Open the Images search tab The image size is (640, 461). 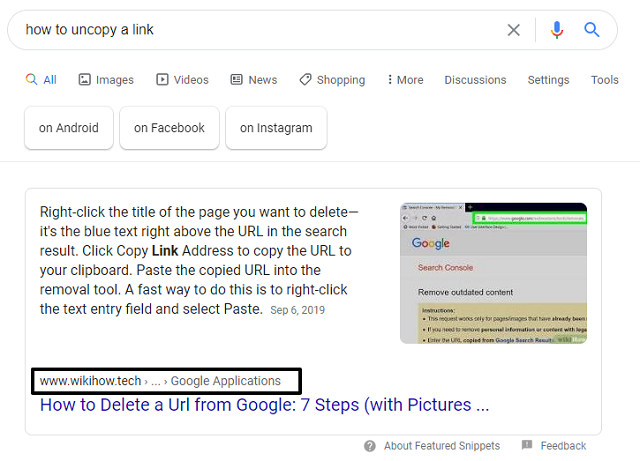click(106, 80)
